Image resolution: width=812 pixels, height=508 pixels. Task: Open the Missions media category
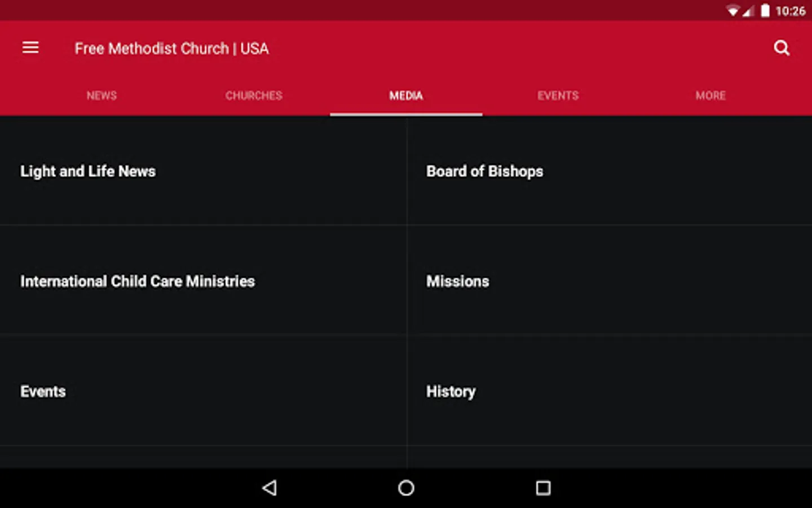(610, 281)
